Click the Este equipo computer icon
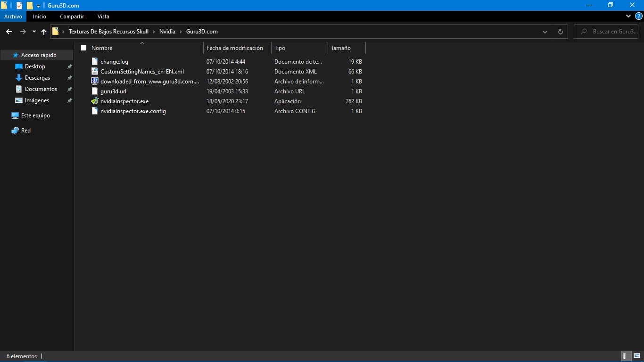 click(15, 115)
